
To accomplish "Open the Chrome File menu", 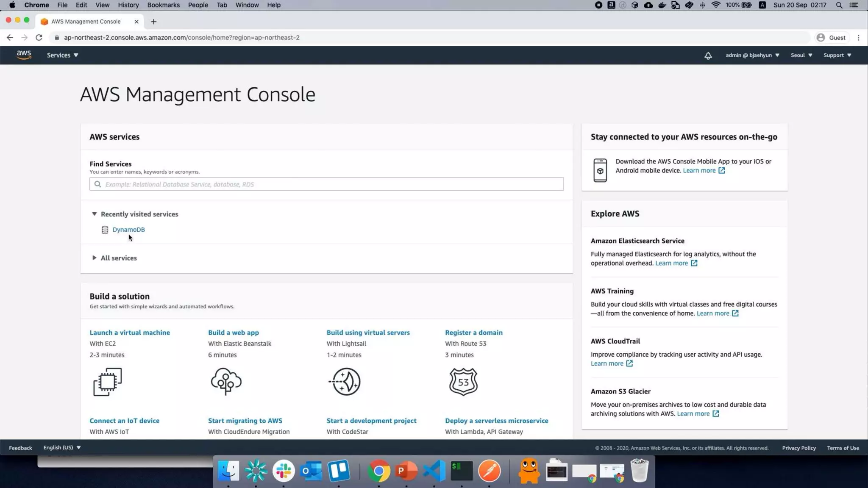I will tap(62, 5).
